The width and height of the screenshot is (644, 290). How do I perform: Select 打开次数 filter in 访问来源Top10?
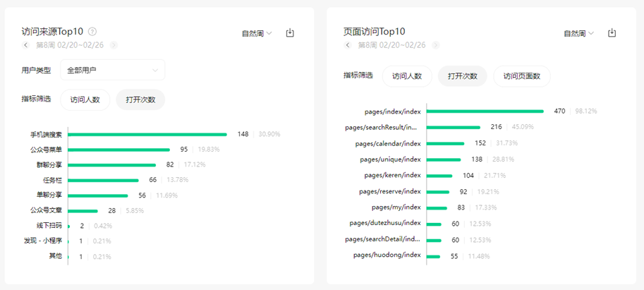[x=140, y=99]
